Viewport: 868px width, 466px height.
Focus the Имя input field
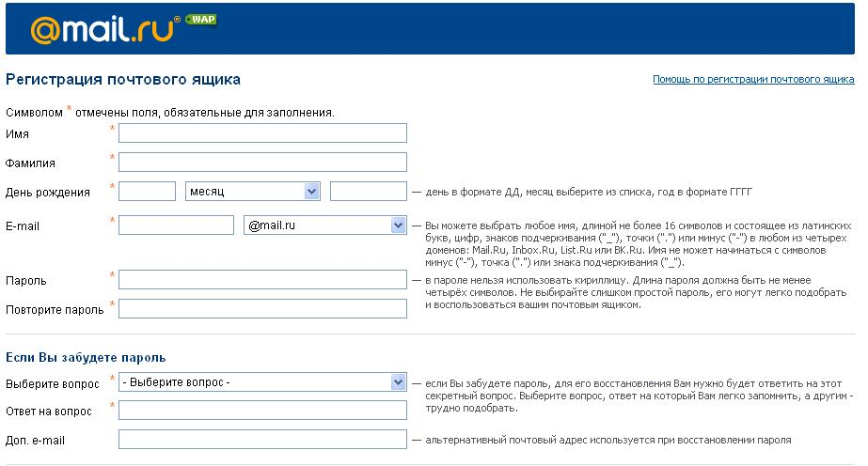262,133
